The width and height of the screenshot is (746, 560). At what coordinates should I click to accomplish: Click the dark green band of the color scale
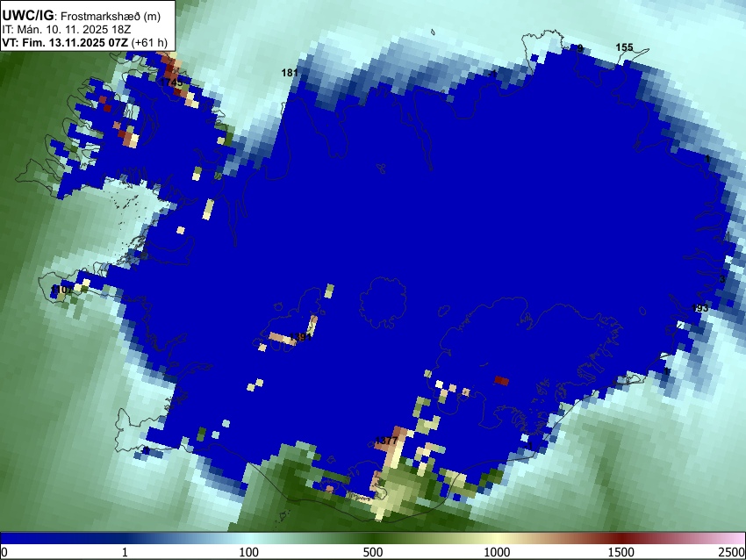click(x=372, y=538)
